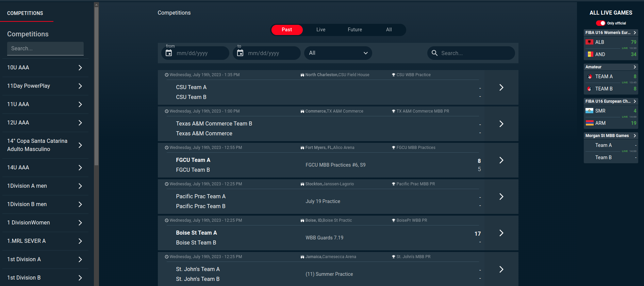Open the 'to' date calendar icon
The image size is (644, 286).
240,53
